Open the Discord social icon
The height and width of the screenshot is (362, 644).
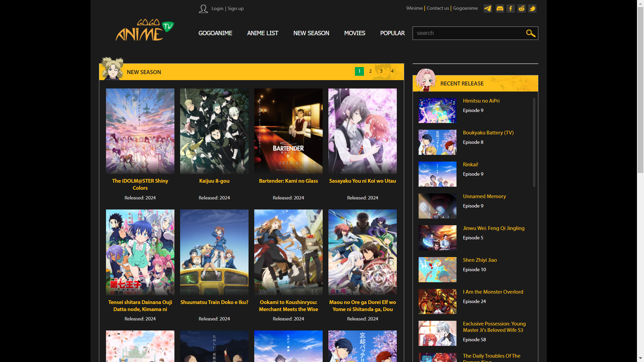[500, 9]
